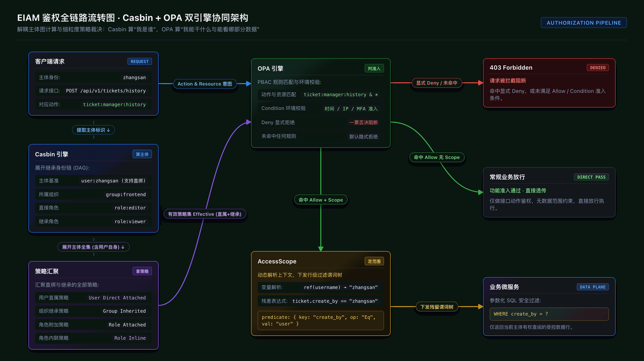Select the 直接角色 role:editor row
The width and height of the screenshot is (644, 361).
pyautogui.click(x=93, y=208)
